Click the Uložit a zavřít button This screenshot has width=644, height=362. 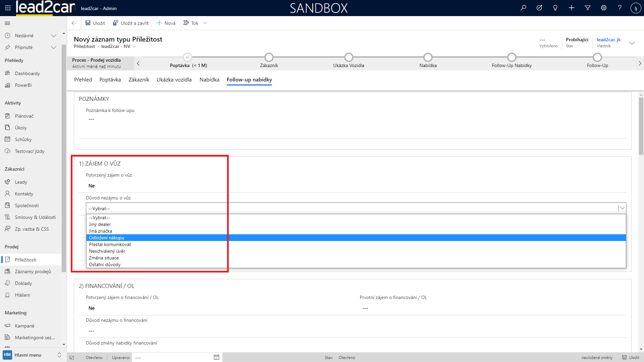[x=131, y=23]
